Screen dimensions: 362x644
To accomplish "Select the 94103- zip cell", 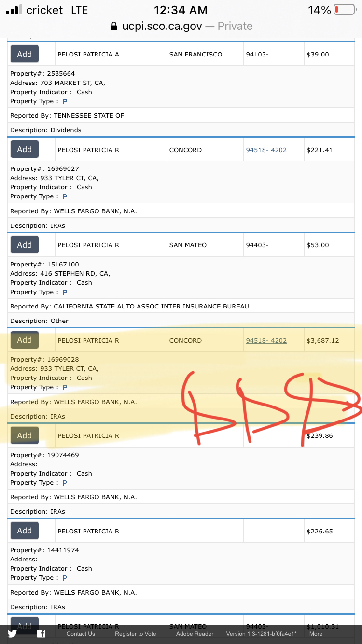I will (257, 54).
